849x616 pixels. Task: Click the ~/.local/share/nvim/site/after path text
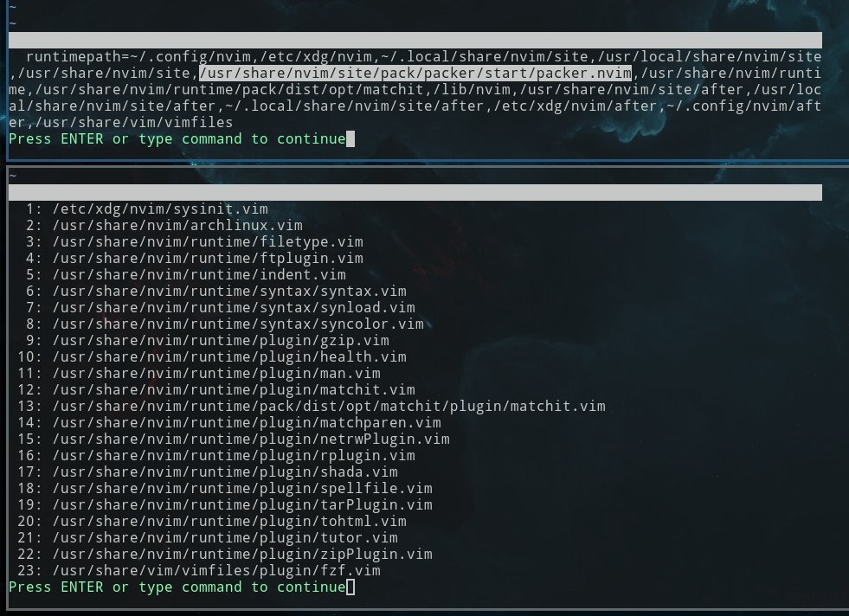355,106
